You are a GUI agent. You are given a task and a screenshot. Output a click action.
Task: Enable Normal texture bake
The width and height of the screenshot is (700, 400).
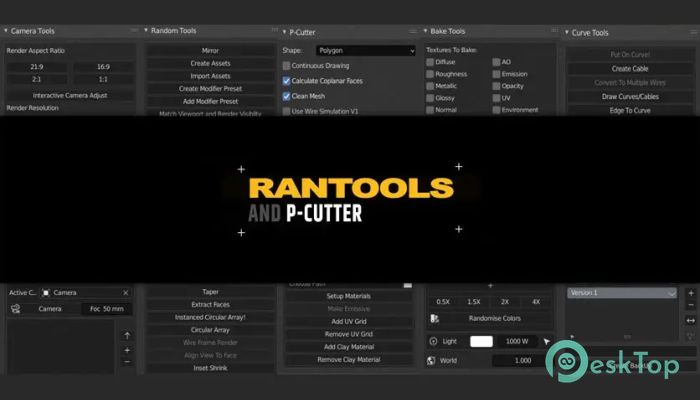[430, 110]
